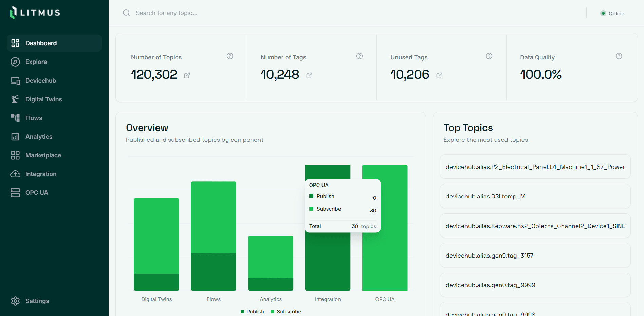Click the Online status indicator
The image size is (644, 316).
[x=612, y=13]
